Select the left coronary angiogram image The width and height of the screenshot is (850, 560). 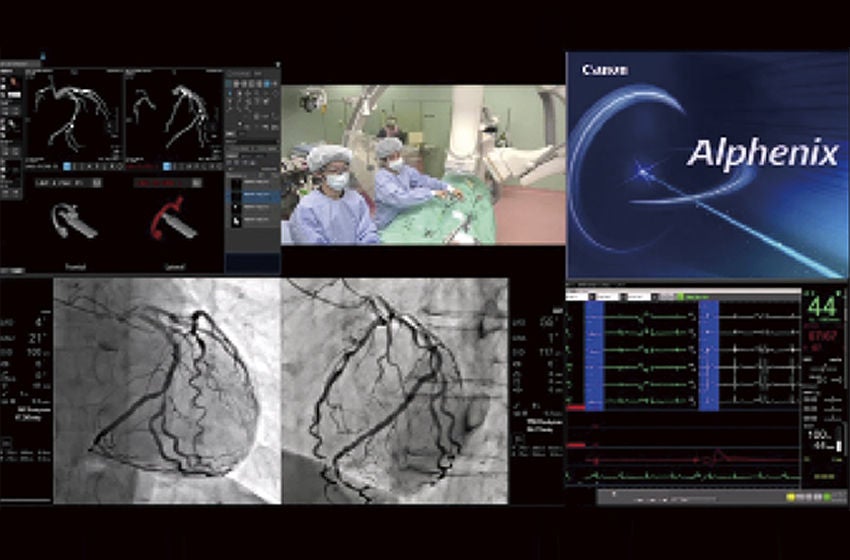click(167, 391)
